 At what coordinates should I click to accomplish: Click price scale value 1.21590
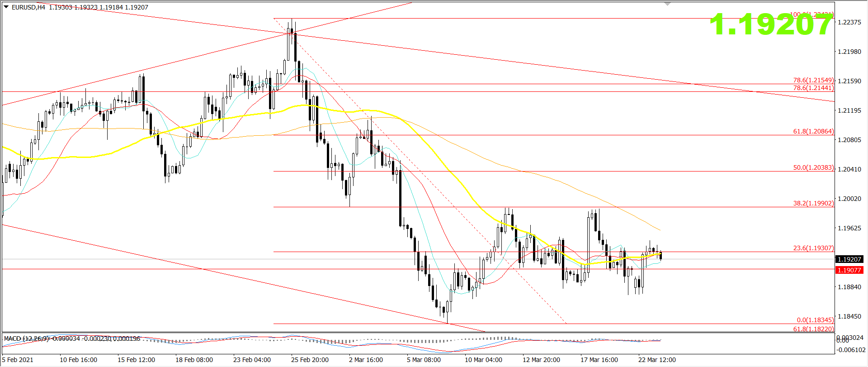coord(849,81)
